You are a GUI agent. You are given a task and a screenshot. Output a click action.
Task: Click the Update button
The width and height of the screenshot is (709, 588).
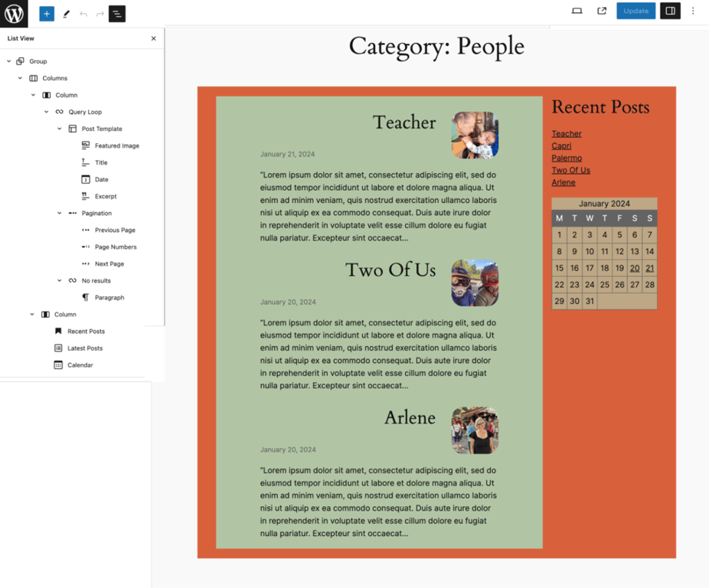point(635,11)
